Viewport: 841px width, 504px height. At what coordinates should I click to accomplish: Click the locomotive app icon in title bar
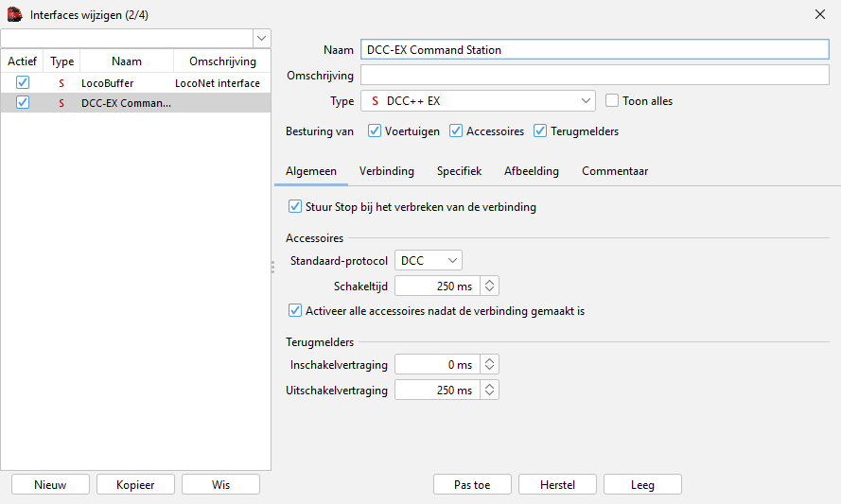point(14,14)
